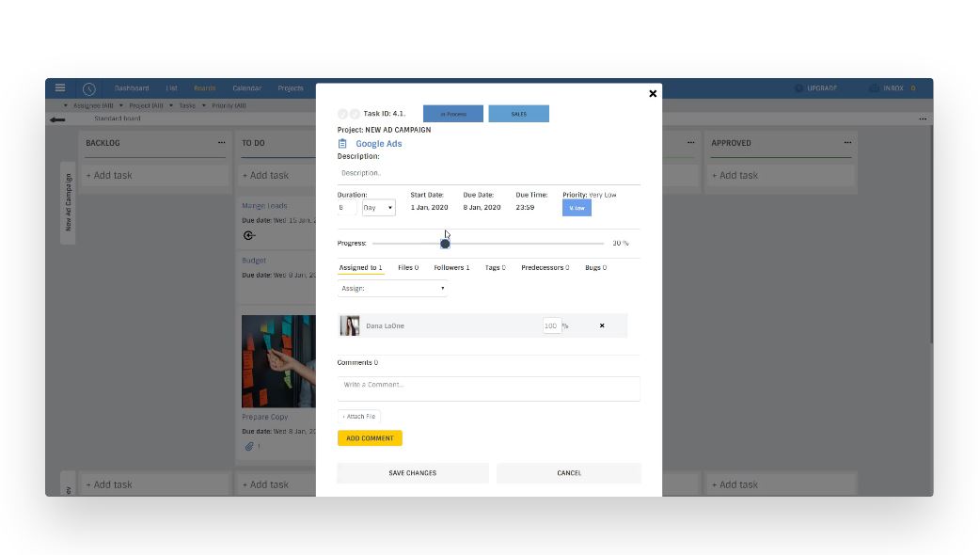Click the Attach File button
Screen dimensions: 980x555
click(x=358, y=416)
